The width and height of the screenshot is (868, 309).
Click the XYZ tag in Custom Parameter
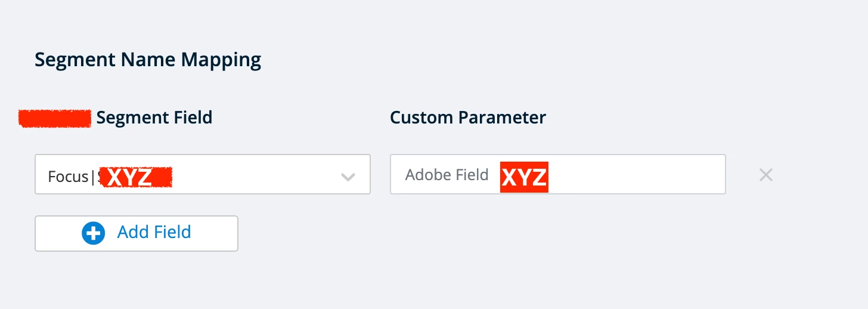pyautogui.click(x=523, y=177)
